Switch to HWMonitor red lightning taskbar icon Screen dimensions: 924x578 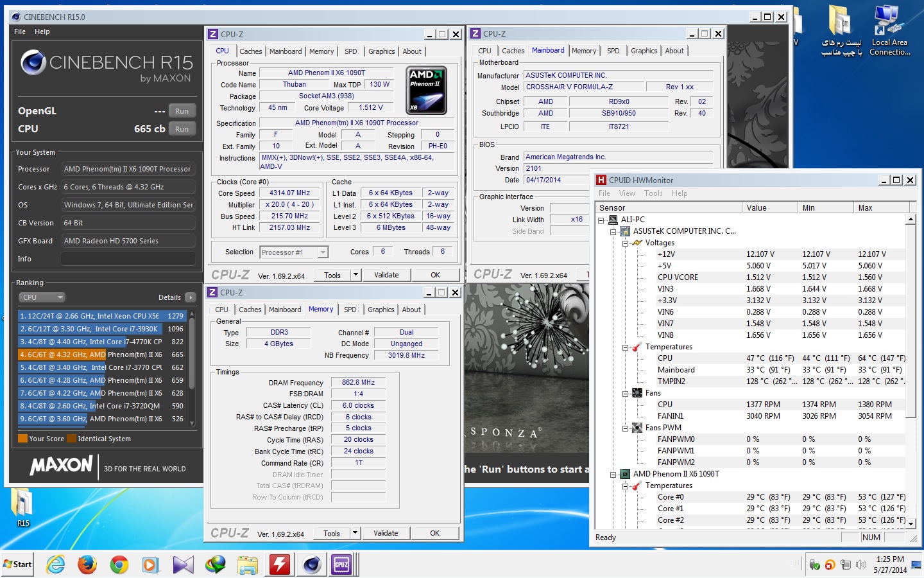pos(279,565)
